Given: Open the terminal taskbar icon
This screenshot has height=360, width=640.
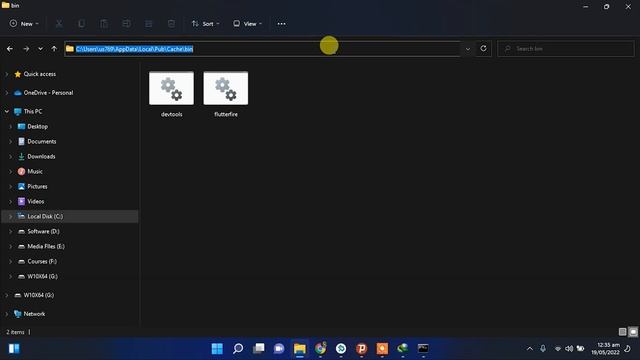Looking at the screenshot, I should [x=423, y=349].
